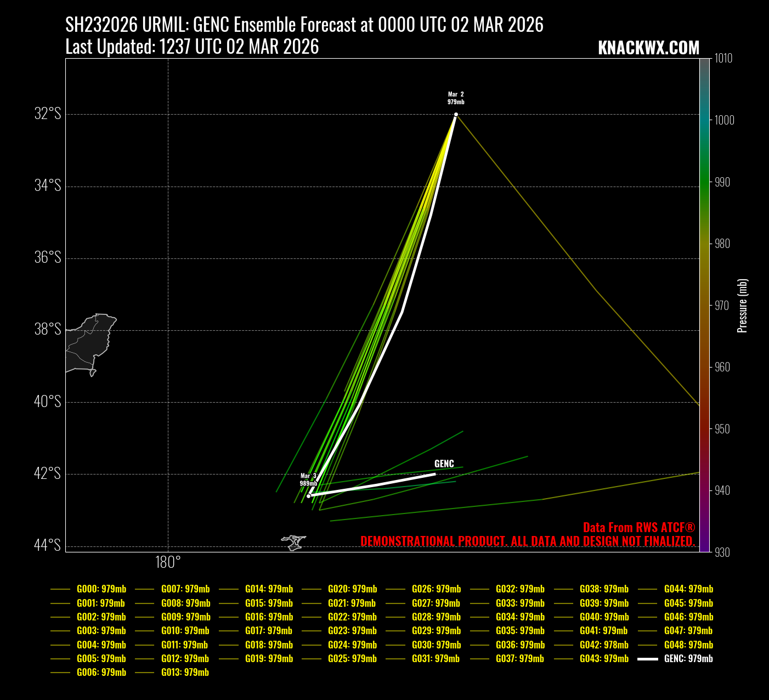Viewport: 769px width, 700px height.
Task: Click the white GENC line swatch in legend
Action: (x=648, y=659)
